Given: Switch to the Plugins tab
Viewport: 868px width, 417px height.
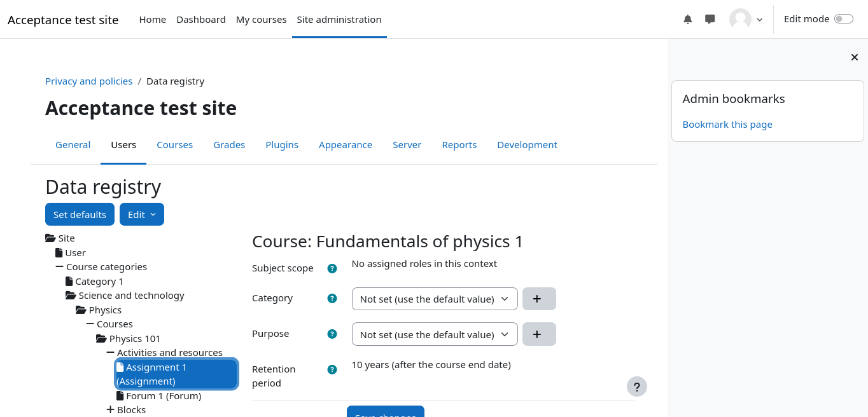Looking at the screenshot, I should [x=281, y=145].
